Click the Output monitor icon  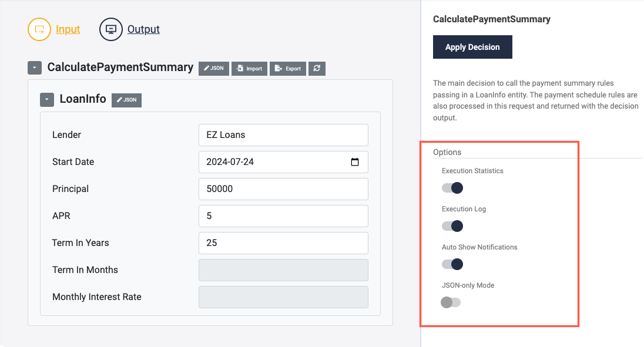pos(110,29)
